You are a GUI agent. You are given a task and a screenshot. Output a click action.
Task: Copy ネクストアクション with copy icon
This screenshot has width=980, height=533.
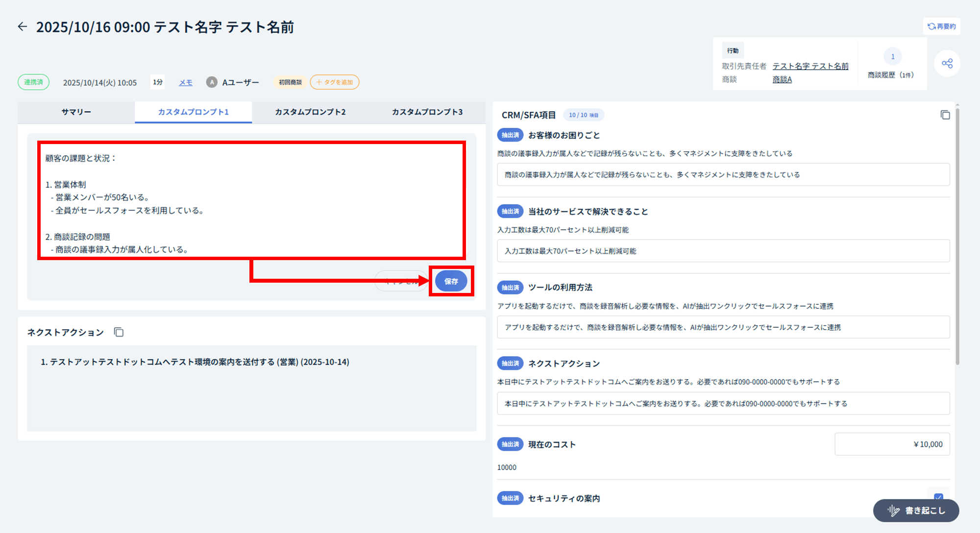pos(119,332)
